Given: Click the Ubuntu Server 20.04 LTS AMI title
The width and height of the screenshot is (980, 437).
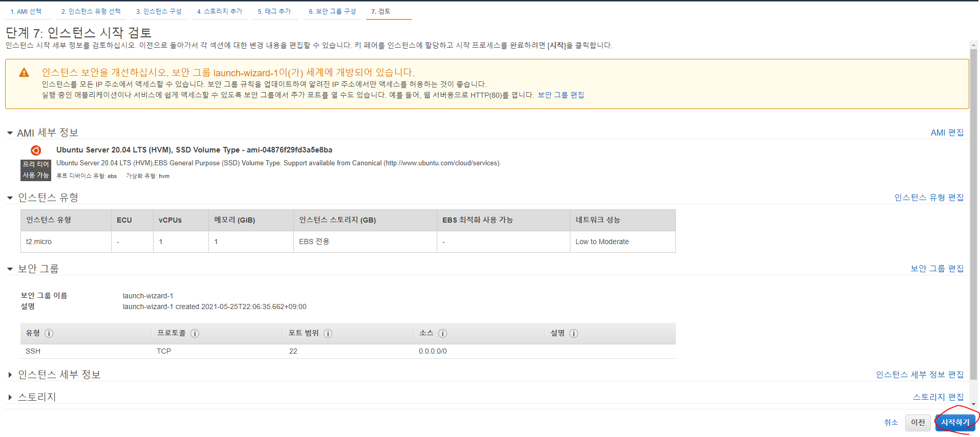Looking at the screenshot, I should click(x=194, y=150).
